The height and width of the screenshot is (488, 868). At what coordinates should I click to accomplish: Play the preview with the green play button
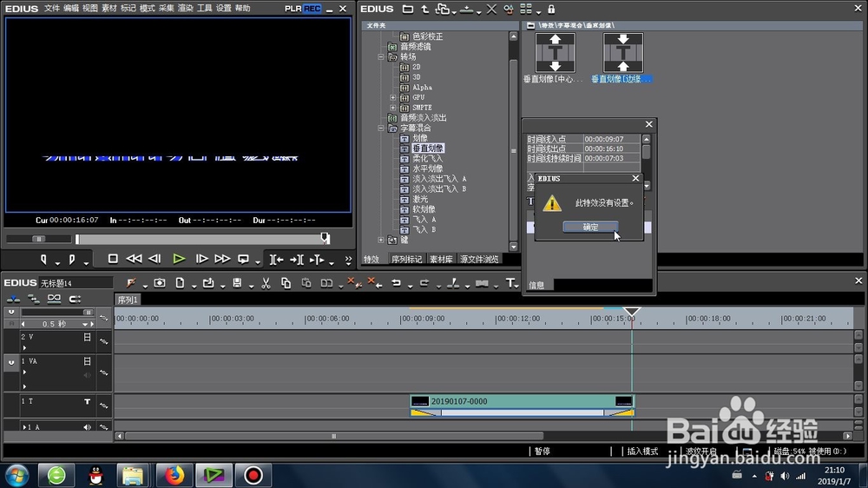pos(178,259)
